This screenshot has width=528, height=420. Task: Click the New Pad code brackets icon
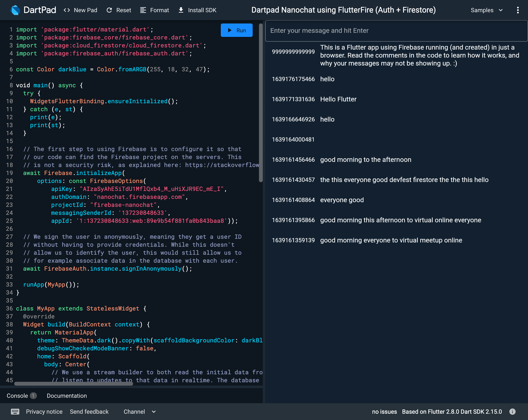(x=67, y=10)
